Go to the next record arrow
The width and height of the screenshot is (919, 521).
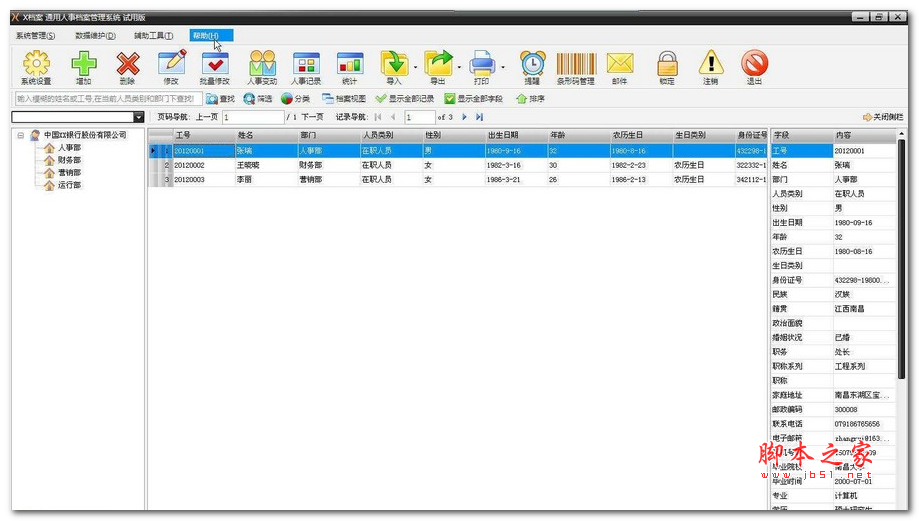(x=464, y=117)
